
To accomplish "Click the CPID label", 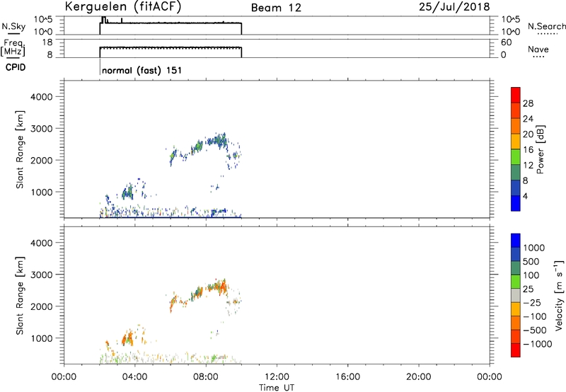I will 16,67.
